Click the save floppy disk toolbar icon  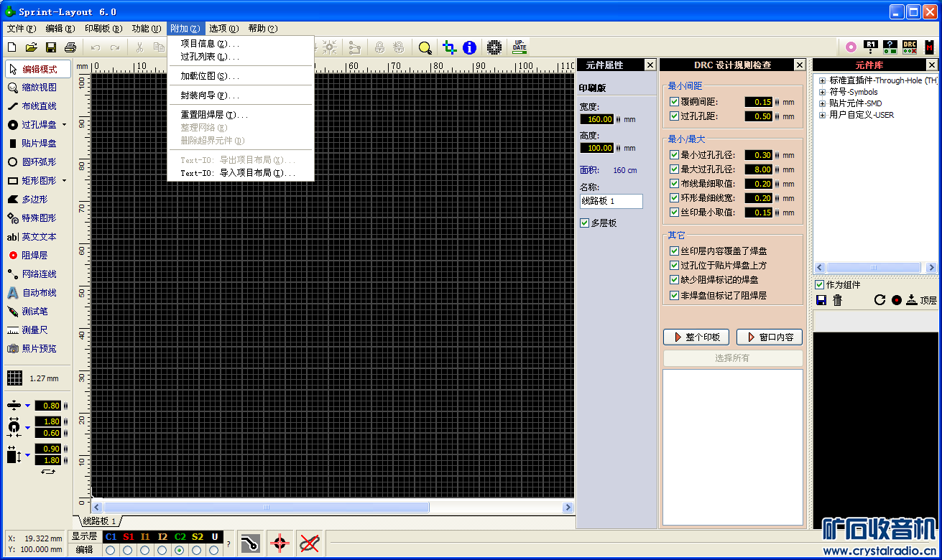point(51,47)
